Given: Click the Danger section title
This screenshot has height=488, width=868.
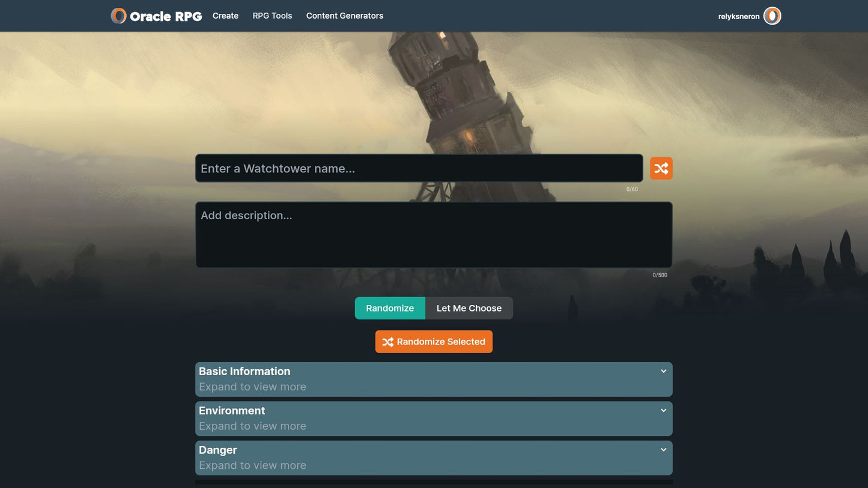Looking at the screenshot, I should pos(218,450).
